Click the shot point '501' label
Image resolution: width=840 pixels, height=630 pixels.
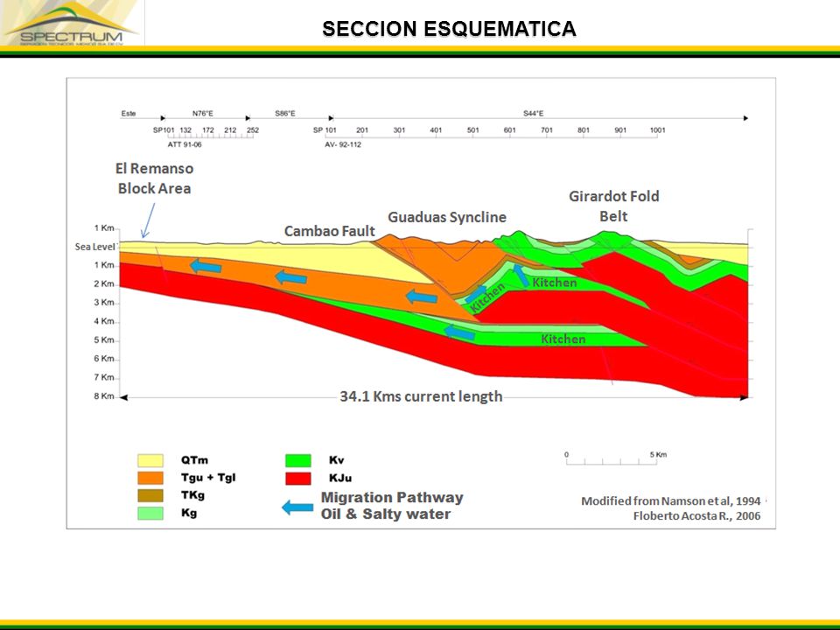tap(472, 129)
